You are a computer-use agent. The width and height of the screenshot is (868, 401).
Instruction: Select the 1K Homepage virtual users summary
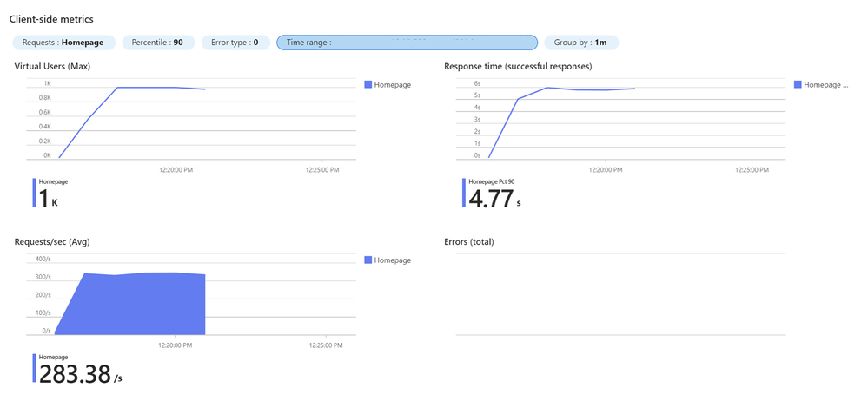47,193
